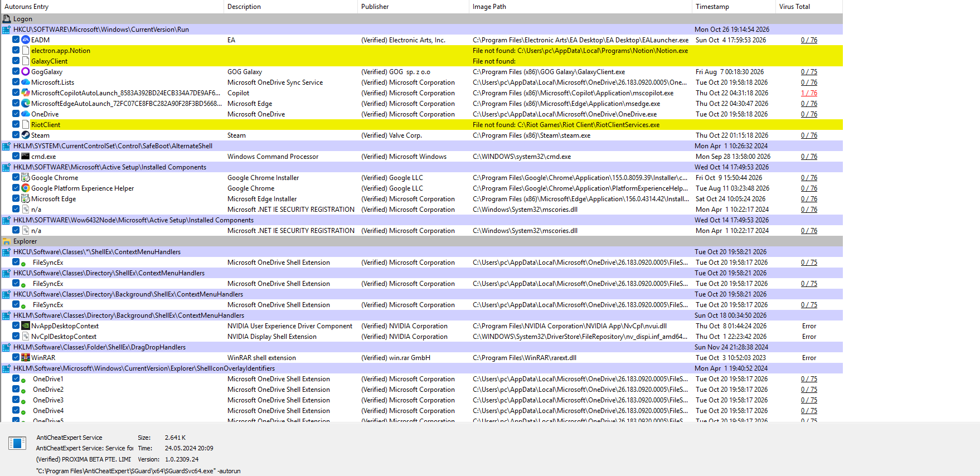
Task: Click the Steam entry icon
Action: [25, 135]
